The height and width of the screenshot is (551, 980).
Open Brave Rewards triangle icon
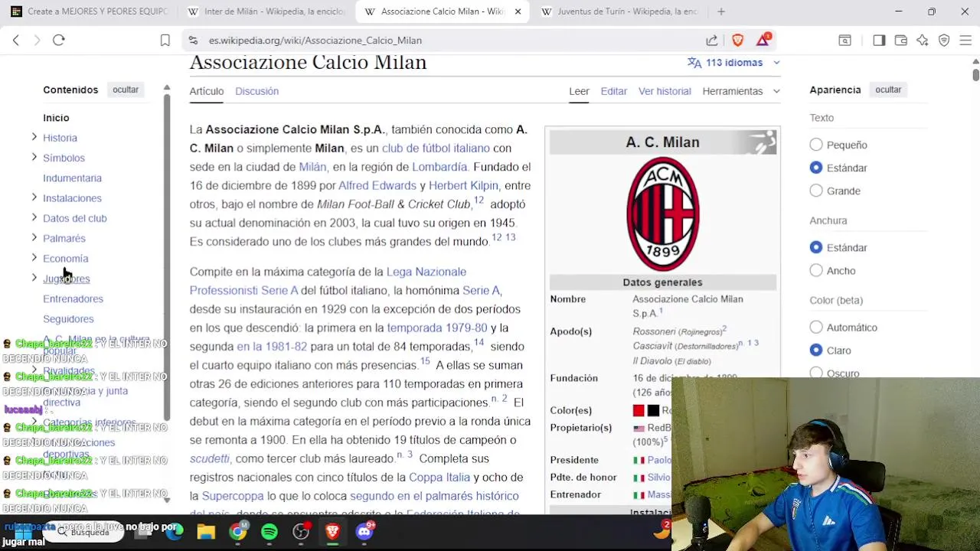pos(763,40)
